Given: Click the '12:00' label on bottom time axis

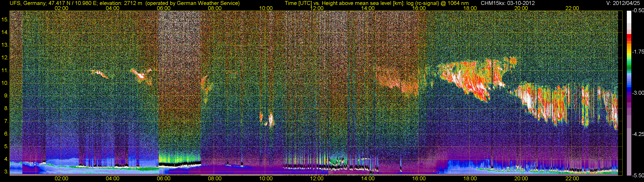Looking at the screenshot, I should [x=317, y=179].
